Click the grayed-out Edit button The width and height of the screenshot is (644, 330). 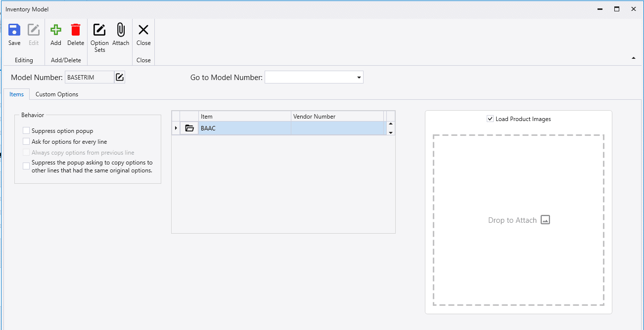coord(33,35)
